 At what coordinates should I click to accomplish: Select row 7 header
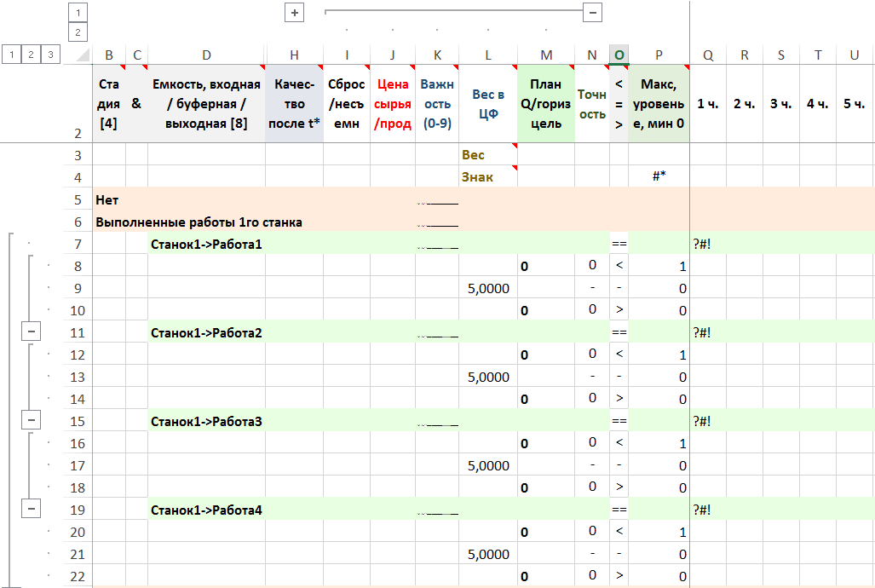pyautogui.click(x=78, y=245)
